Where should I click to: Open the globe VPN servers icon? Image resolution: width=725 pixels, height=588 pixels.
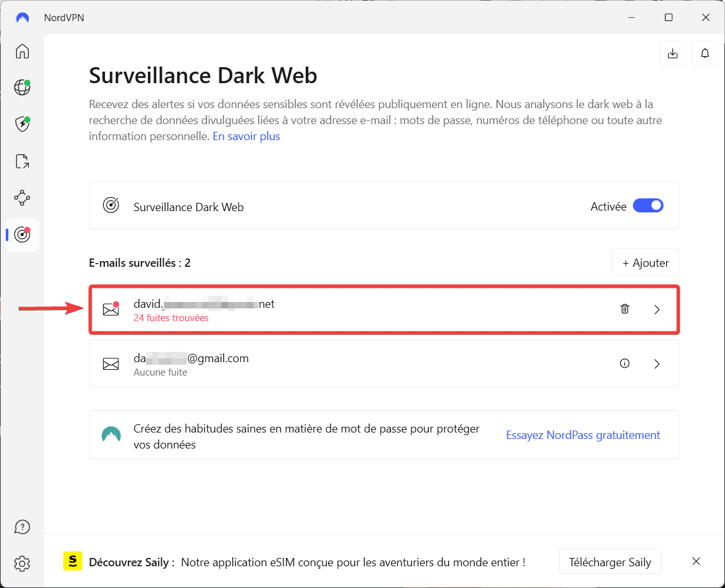coord(22,88)
